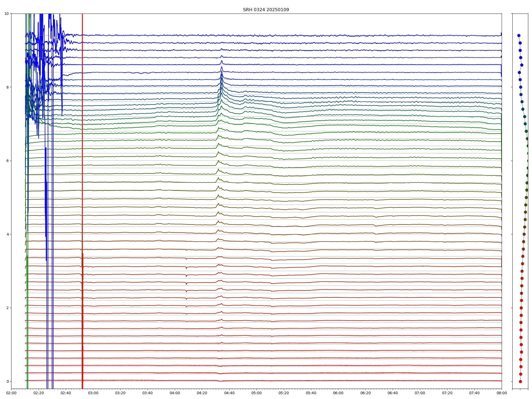Click the plot title SRH 0324 20250109
532x399 pixels.
click(266, 10)
